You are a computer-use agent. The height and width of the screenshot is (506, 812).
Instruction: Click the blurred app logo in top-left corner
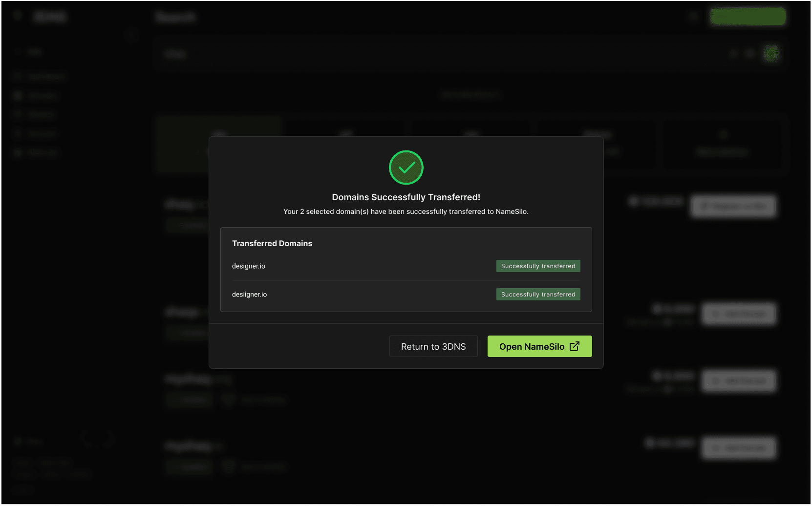click(50, 17)
